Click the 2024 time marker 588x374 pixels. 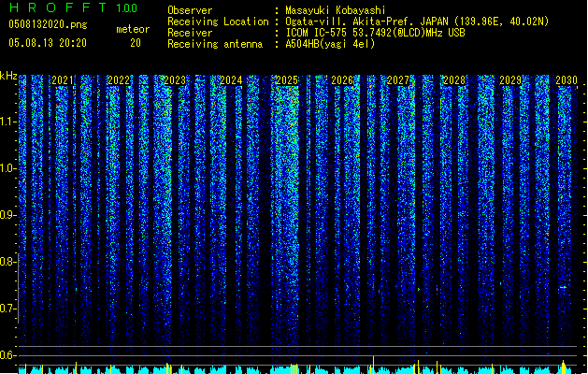[231, 80]
